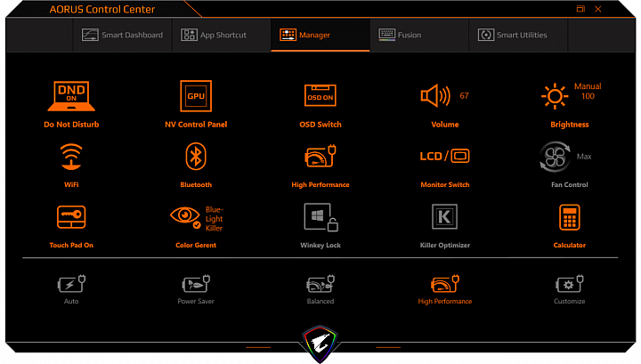
Task: Click the volume value 67
Action: [464, 95]
